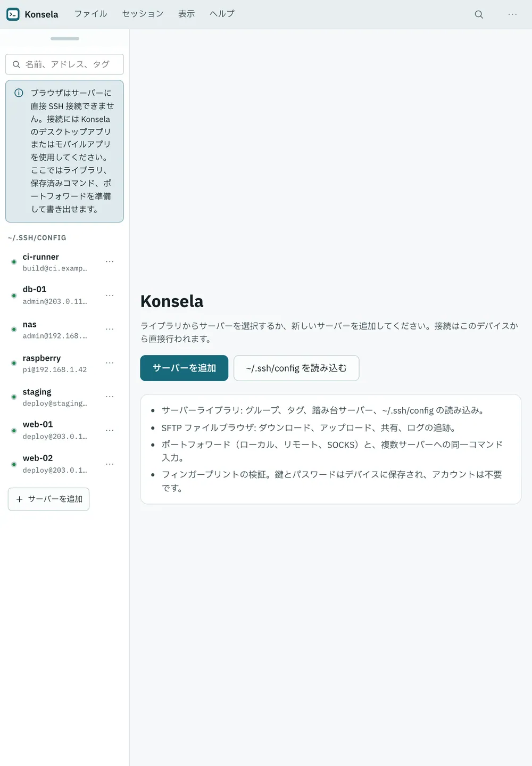This screenshot has width=532, height=766.
Task: Click the sidebar drag handle bar
Action: pos(65,38)
